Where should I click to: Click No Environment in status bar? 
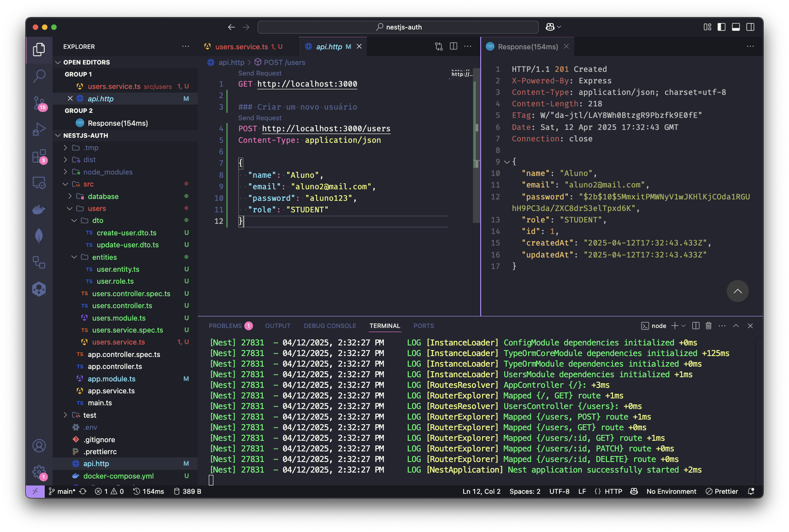[671, 491]
